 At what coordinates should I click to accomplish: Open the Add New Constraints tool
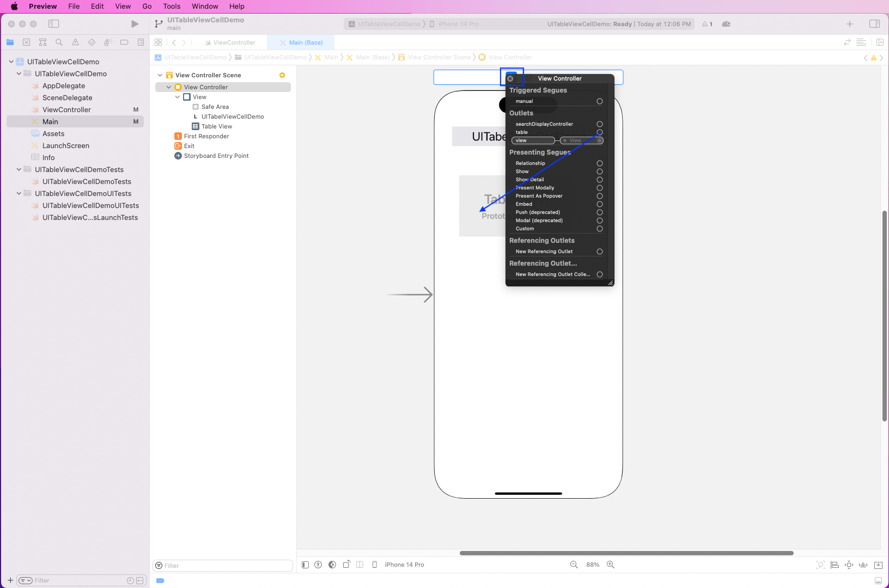click(848, 565)
